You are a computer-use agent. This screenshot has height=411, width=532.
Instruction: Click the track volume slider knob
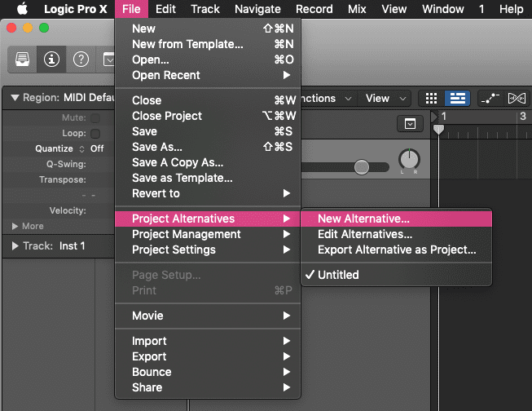(x=362, y=167)
